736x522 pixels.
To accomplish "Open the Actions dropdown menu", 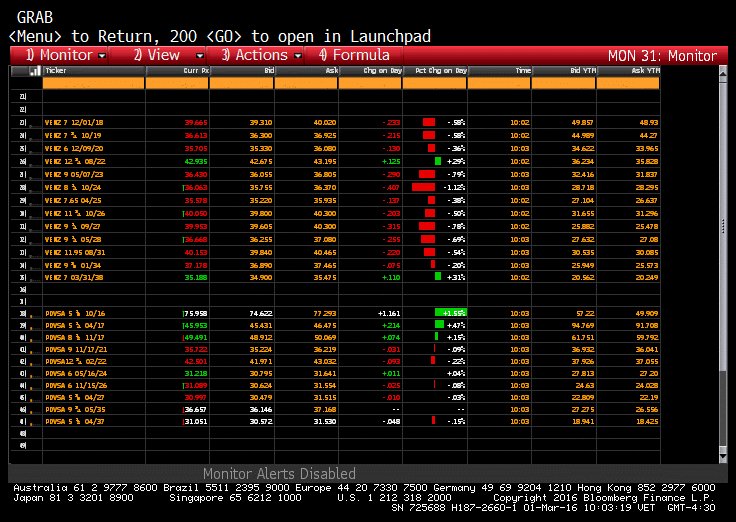I will 255,55.
